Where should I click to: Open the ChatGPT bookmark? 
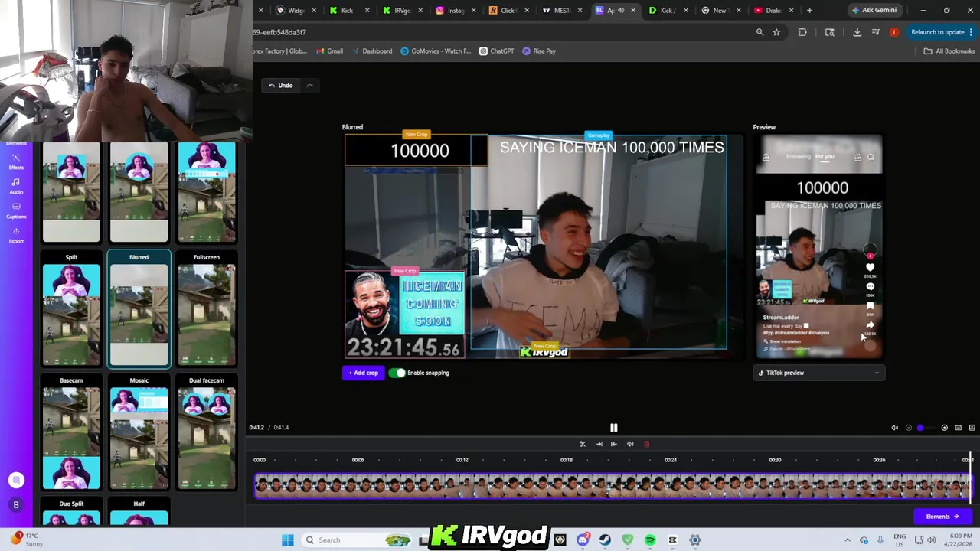point(497,51)
